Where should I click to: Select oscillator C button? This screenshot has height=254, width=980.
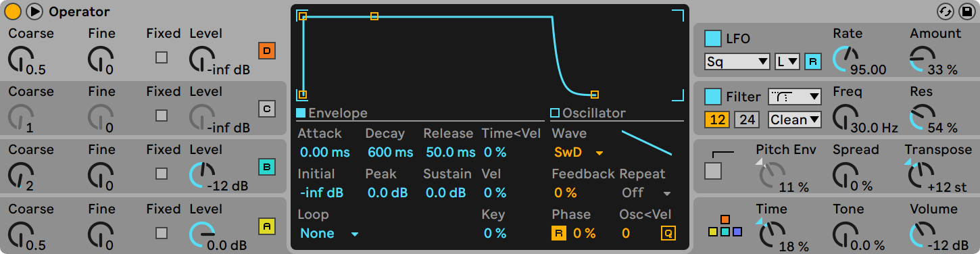point(267,109)
